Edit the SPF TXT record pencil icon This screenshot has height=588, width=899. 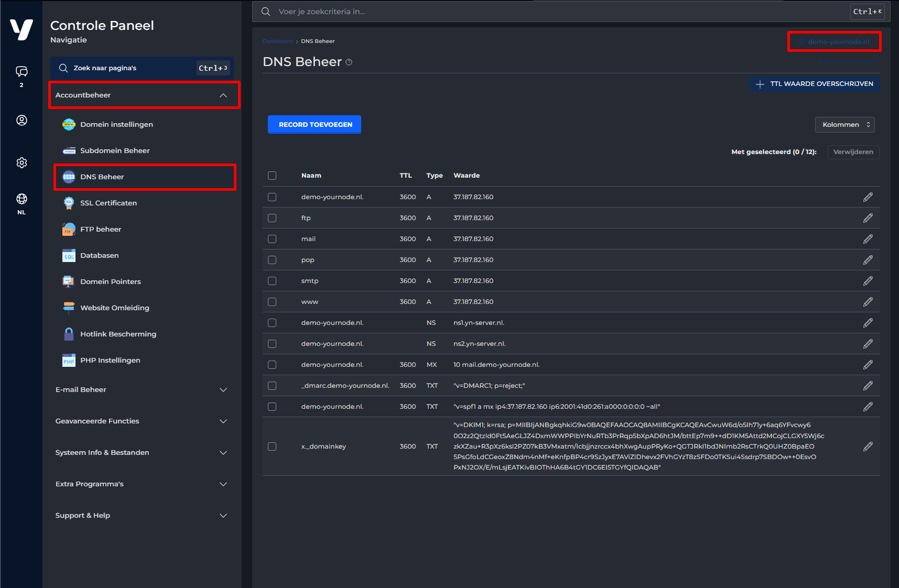coord(868,407)
